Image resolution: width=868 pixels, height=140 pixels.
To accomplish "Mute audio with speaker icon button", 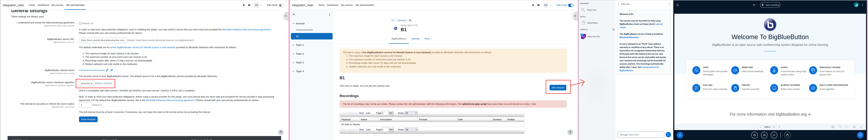I will click(754, 135).
